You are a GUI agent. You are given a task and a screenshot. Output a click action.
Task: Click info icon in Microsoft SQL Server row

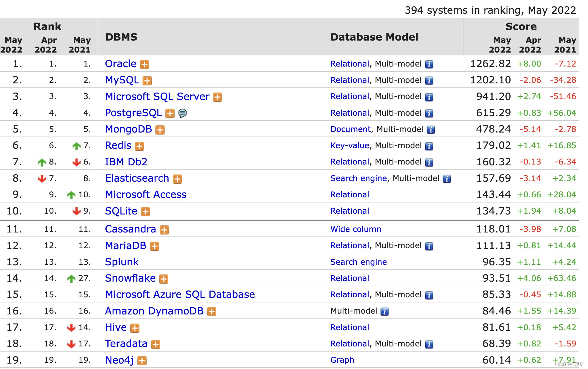(429, 97)
